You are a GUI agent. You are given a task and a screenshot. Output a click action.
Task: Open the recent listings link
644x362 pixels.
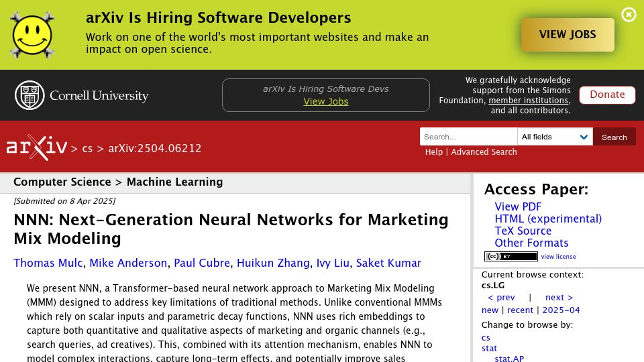coord(520,310)
